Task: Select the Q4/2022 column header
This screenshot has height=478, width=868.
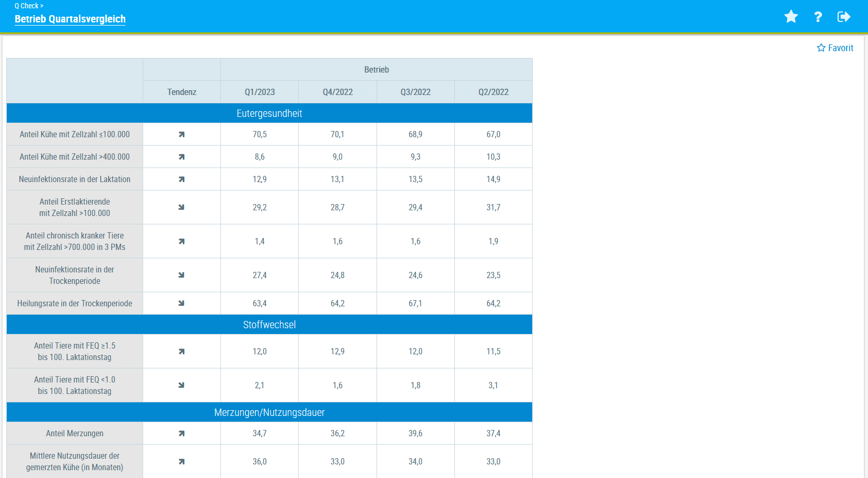Action: 337,92
